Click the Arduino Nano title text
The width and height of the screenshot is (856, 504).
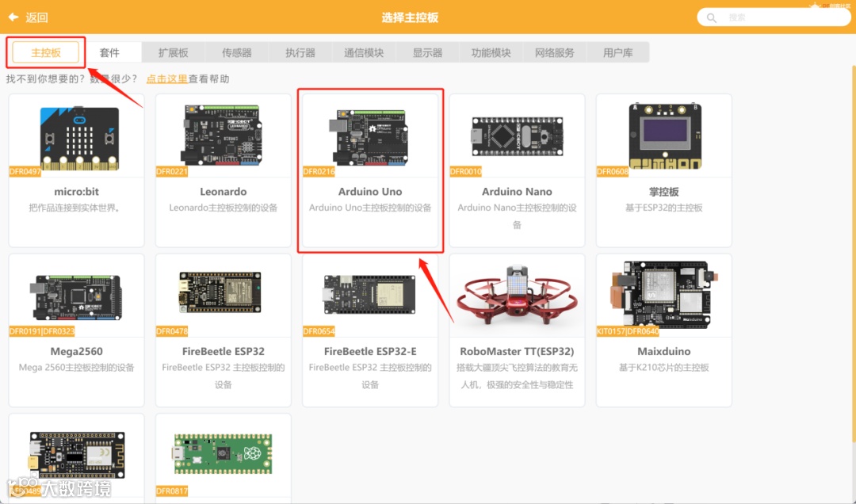coord(517,192)
